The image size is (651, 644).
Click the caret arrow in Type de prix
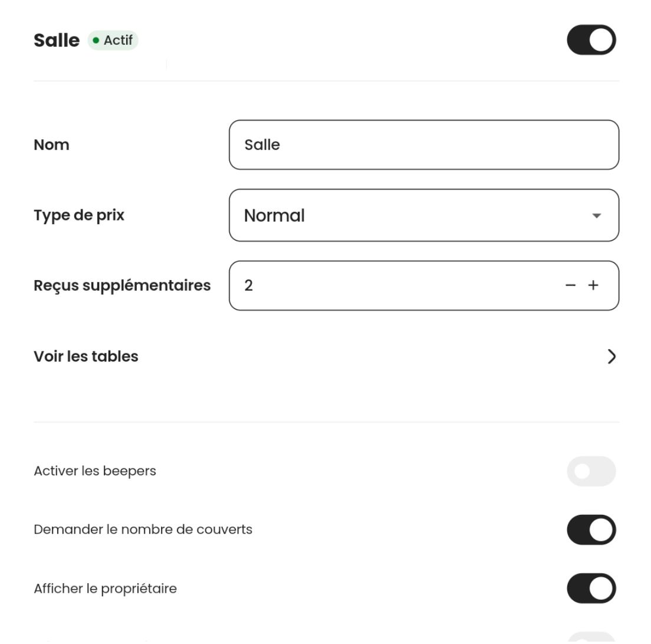pyautogui.click(x=597, y=216)
